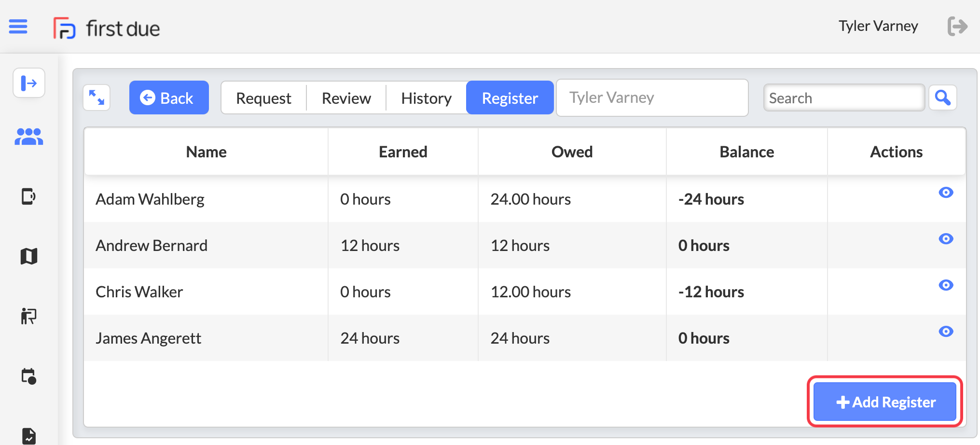Open the Personnel group icon in sidebar

[x=29, y=137]
